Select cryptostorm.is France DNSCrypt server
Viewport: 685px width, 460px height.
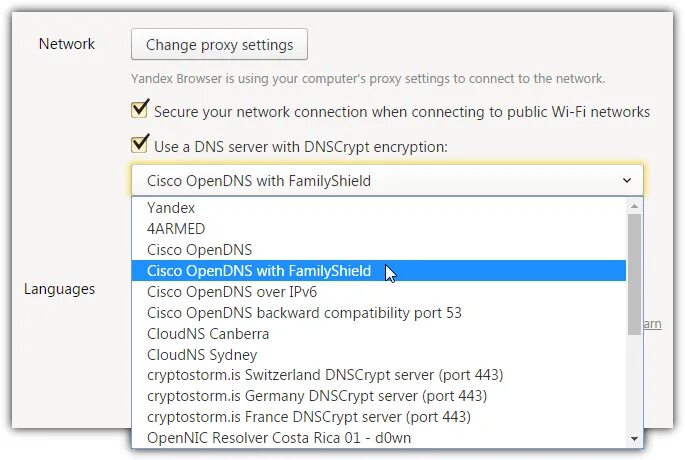(379, 417)
